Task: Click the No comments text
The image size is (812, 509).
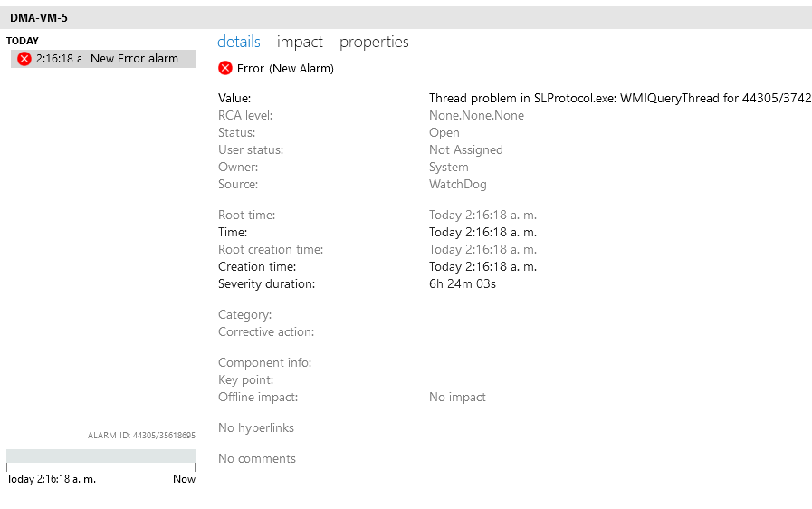Action: point(257,458)
